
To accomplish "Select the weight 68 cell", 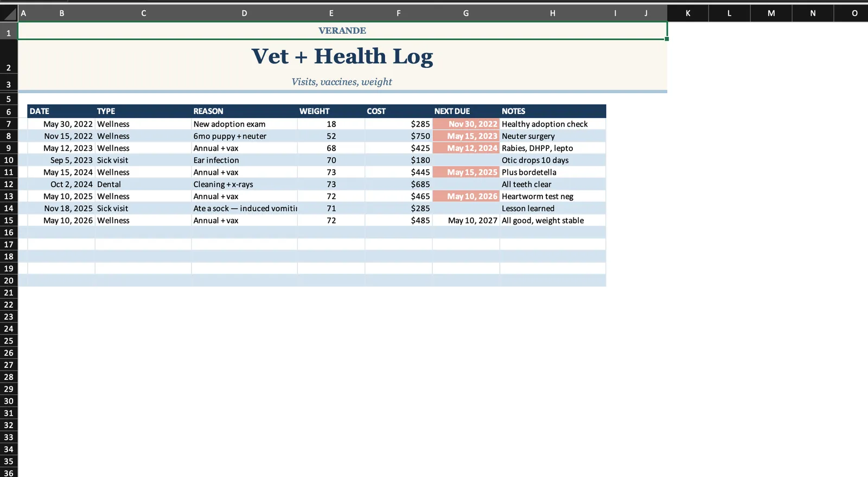I will (x=331, y=148).
